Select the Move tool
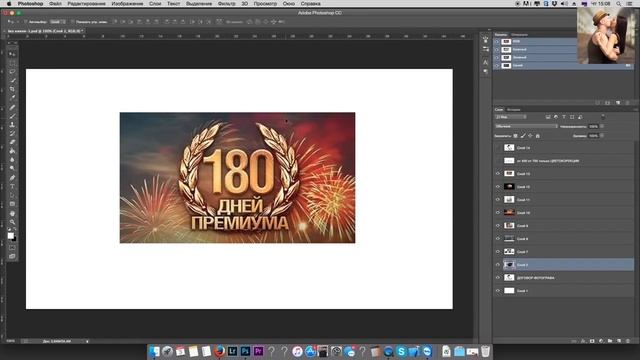Viewport: 640px width, 360px height. (x=12, y=54)
